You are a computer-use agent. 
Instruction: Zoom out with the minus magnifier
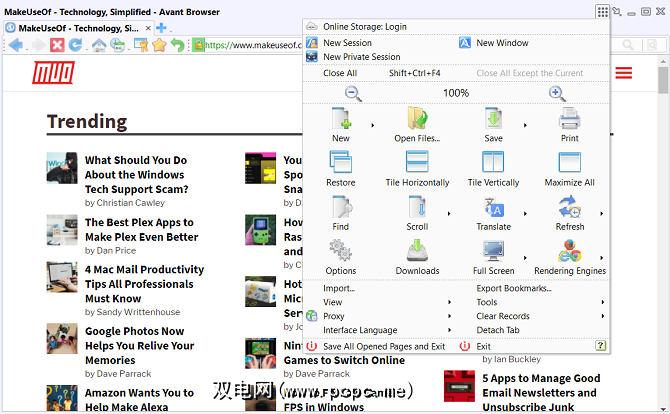(353, 93)
